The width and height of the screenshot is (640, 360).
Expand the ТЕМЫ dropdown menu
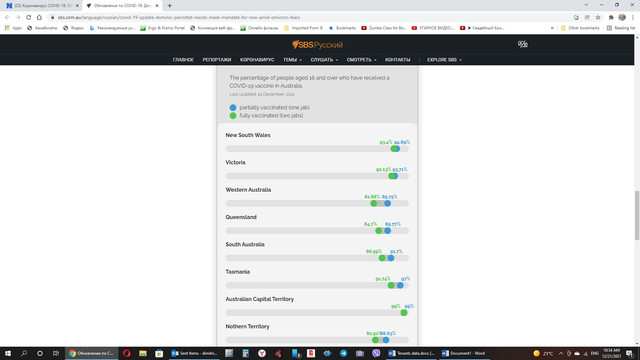pyautogui.click(x=292, y=60)
